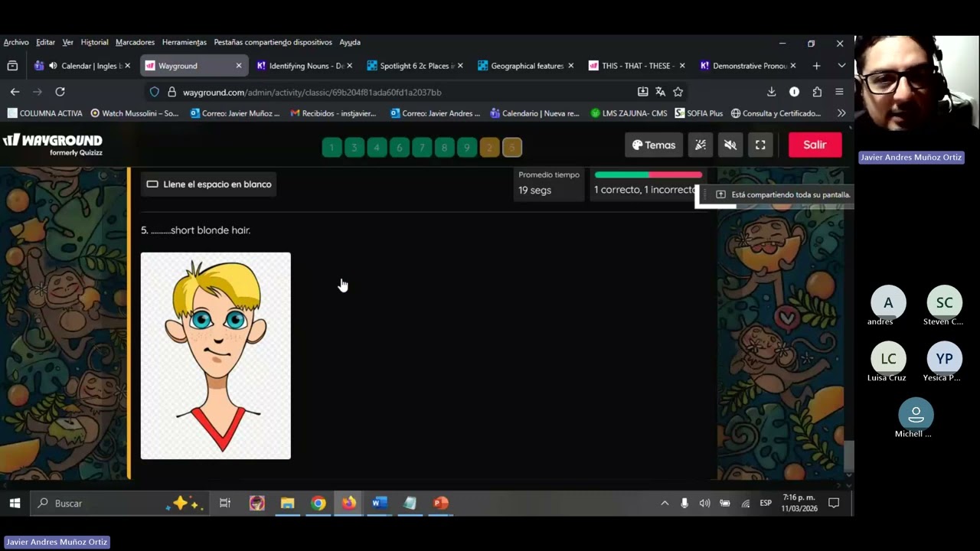Click the correct/incorrect progress bar

click(x=648, y=175)
